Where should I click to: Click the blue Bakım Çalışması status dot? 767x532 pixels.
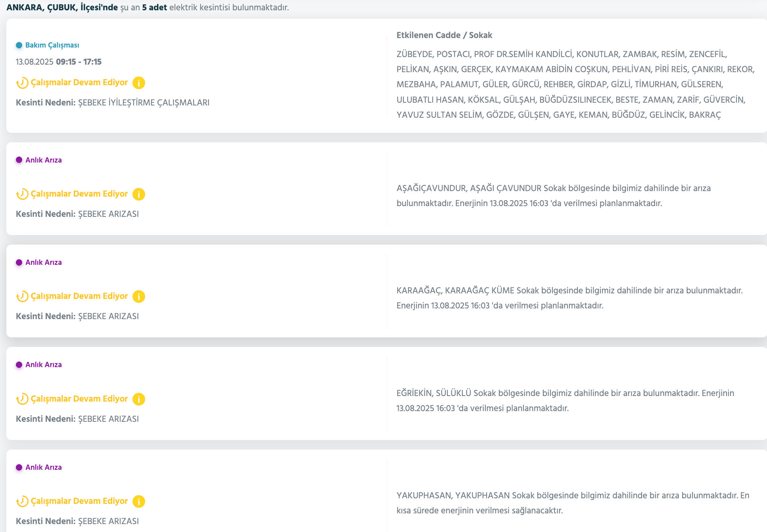pyautogui.click(x=19, y=45)
